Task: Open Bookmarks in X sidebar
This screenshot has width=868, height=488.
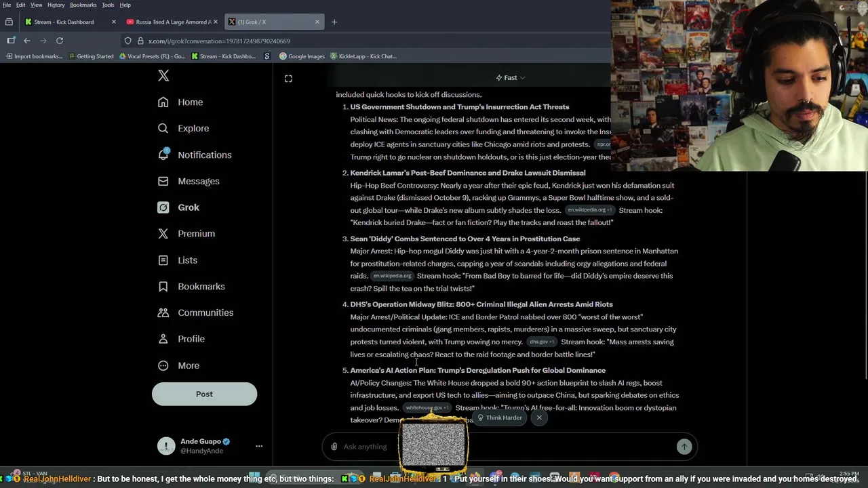Action: (191, 287)
